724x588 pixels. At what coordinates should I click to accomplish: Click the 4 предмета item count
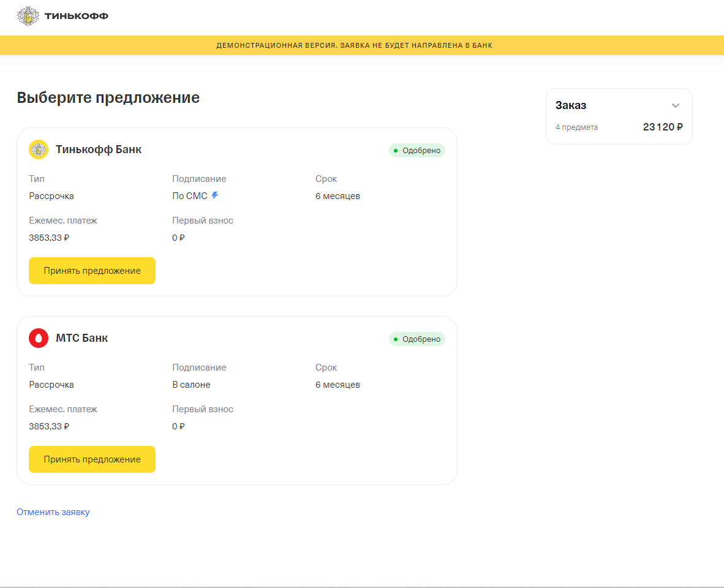576,127
